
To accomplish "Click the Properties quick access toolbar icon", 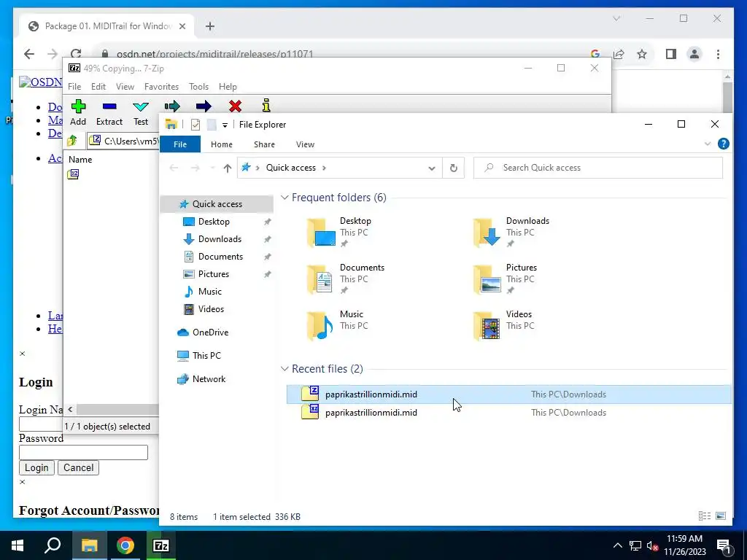I will click(x=196, y=125).
